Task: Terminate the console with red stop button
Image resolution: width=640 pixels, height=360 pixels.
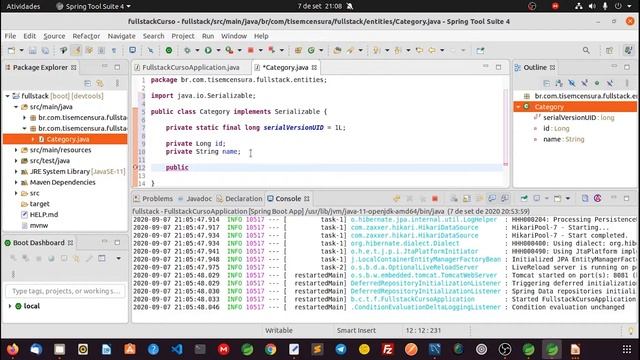Action: pyautogui.click(x=435, y=199)
